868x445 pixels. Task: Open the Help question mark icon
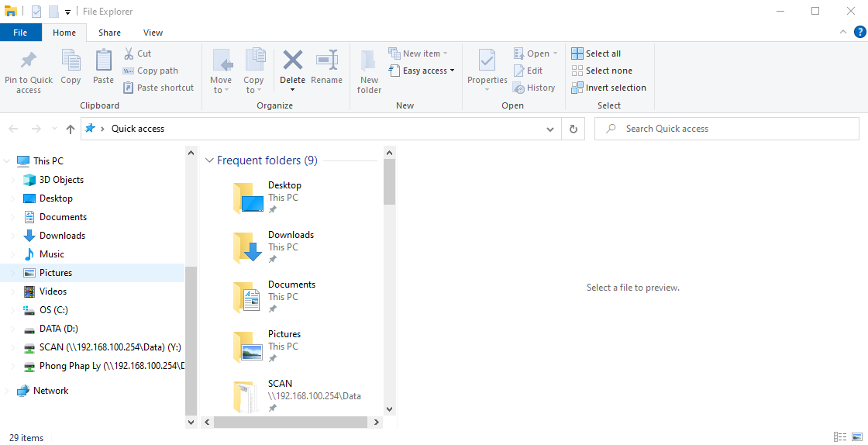(859, 32)
